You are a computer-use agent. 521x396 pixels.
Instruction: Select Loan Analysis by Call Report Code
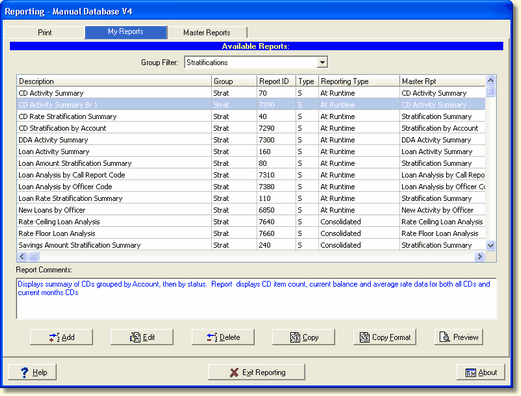click(x=72, y=175)
